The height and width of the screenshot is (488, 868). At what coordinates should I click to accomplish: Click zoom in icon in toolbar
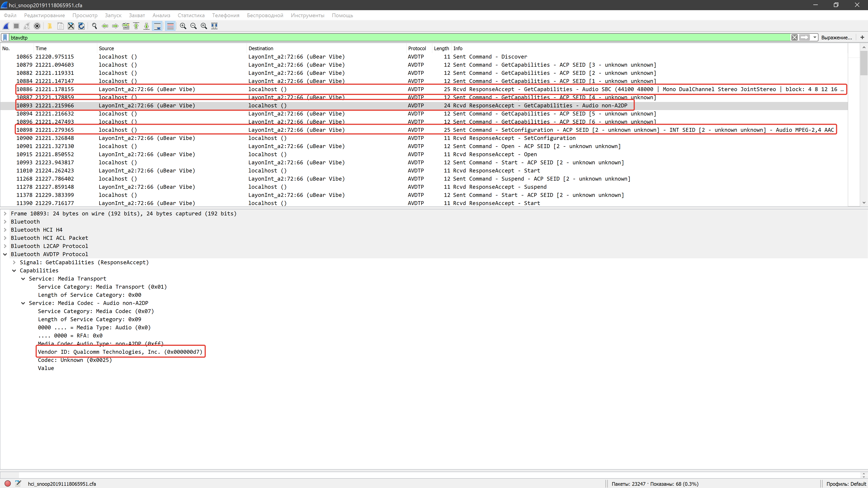coord(183,26)
